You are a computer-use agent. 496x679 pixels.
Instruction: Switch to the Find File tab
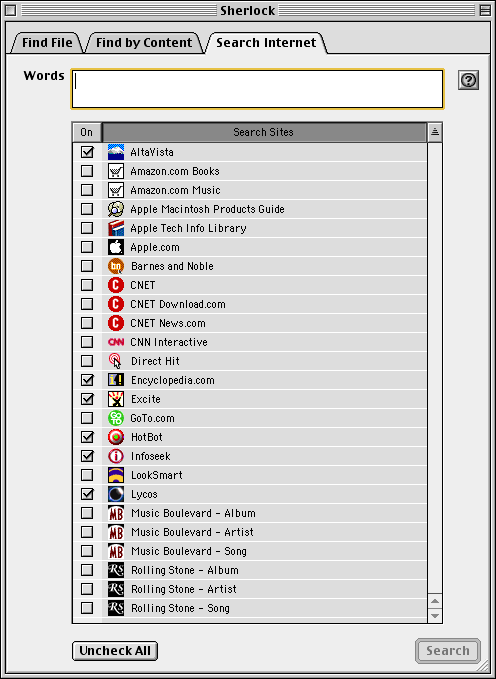(47, 43)
